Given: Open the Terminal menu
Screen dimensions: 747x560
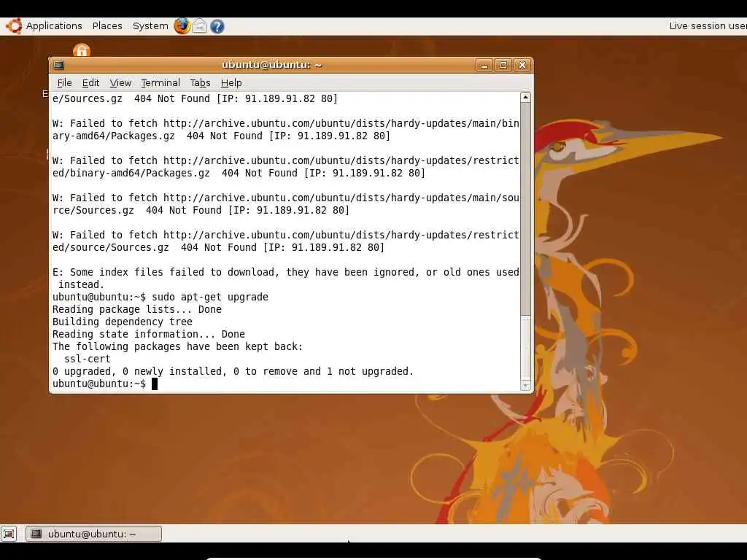Looking at the screenshot, I should click(160, 83).
